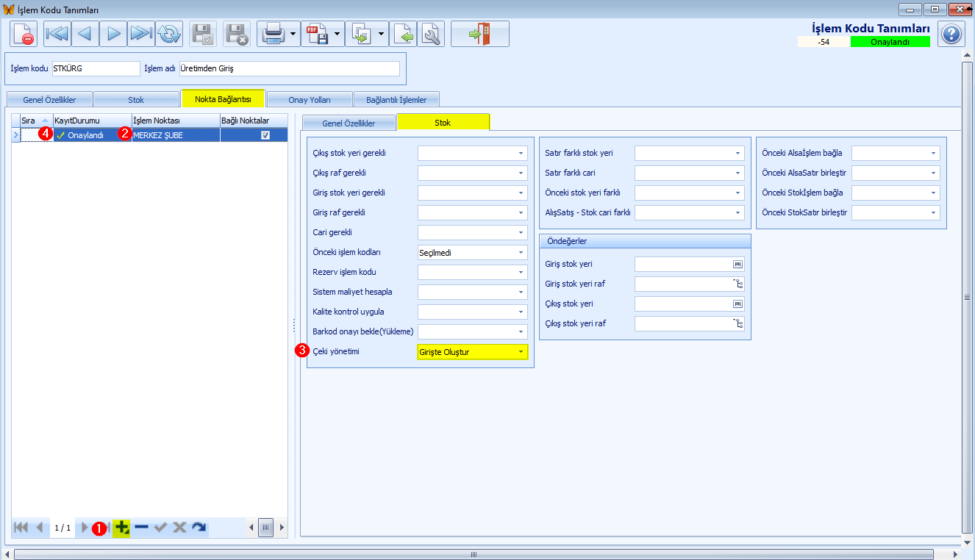
Task: Click the İşlem Noktası column header
Action: (175, 120)
